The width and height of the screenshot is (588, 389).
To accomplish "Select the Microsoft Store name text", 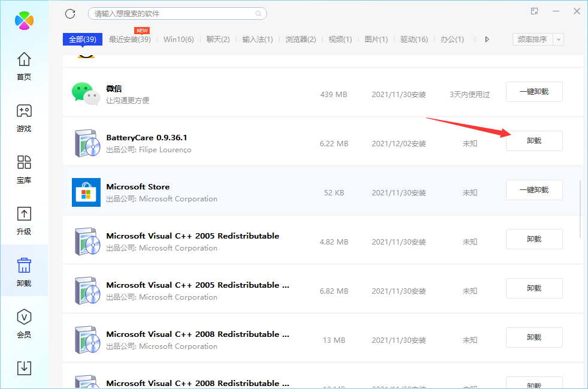I will click(x=138, y=187).
